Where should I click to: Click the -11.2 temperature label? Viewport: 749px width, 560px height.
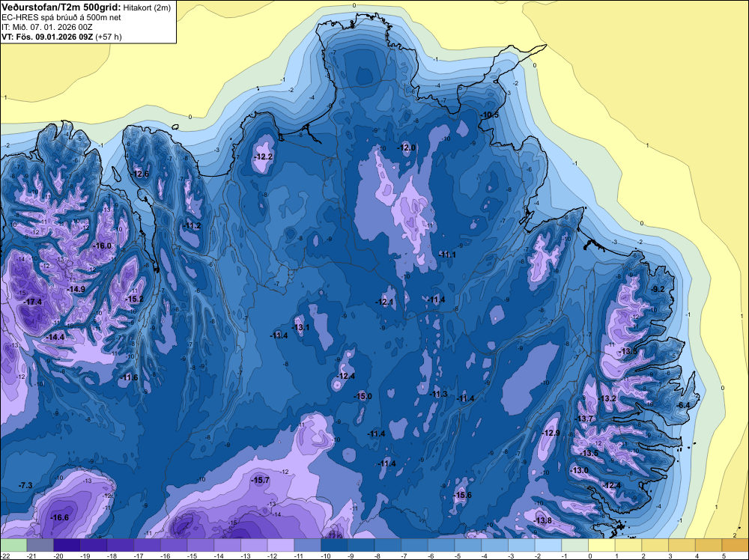(x=192, y=226)
